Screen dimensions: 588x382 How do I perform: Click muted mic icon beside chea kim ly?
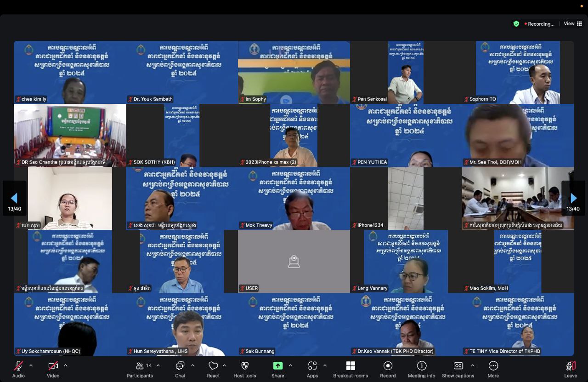click(x=18, y=99)
